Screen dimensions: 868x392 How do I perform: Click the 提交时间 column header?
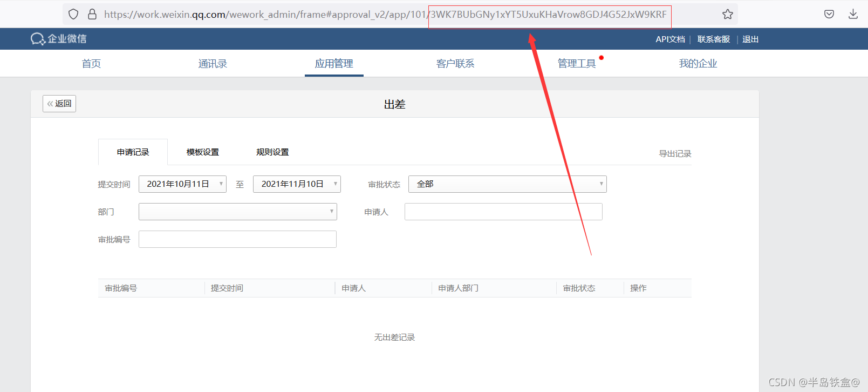(x=227, y=288)
